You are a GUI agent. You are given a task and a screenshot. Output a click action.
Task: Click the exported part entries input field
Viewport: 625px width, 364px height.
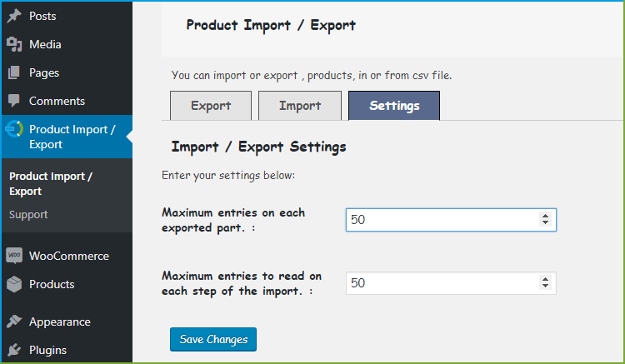pyautogui.click(x=442, y=220)
